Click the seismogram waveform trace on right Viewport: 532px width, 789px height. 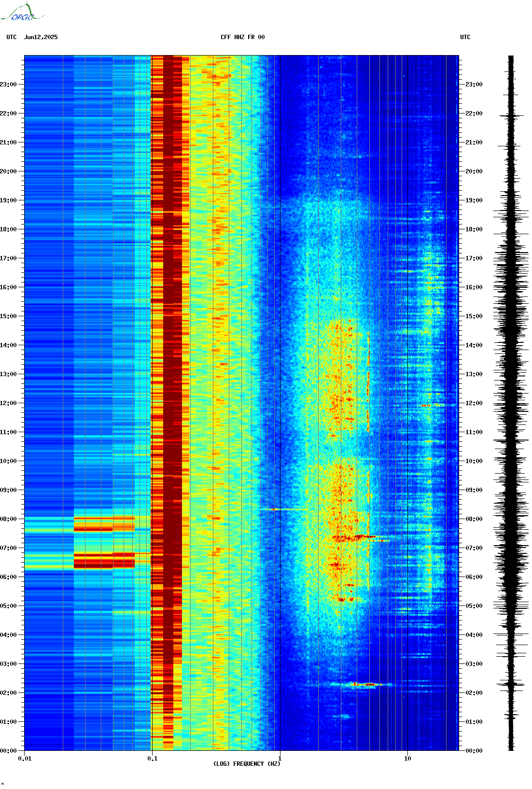click(x=511, y=403)
